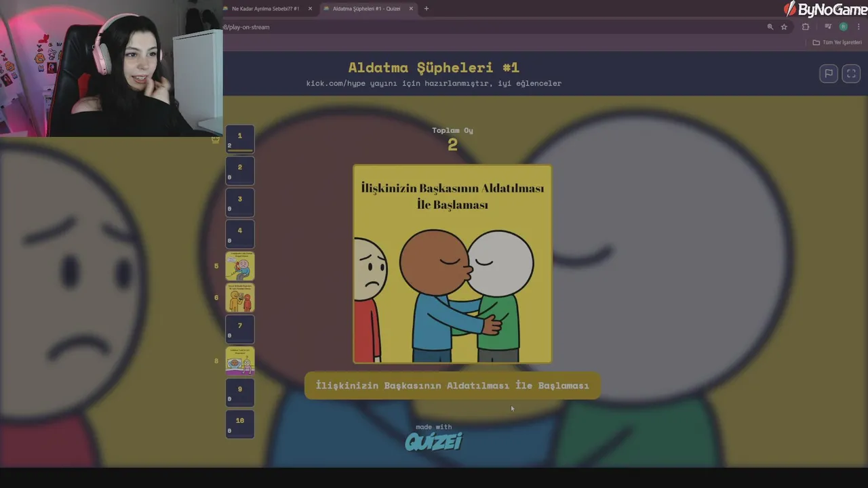Screen dimensions: 868x488
Task: Click the small crown icon above rank list
Action: tap(216, 139)
